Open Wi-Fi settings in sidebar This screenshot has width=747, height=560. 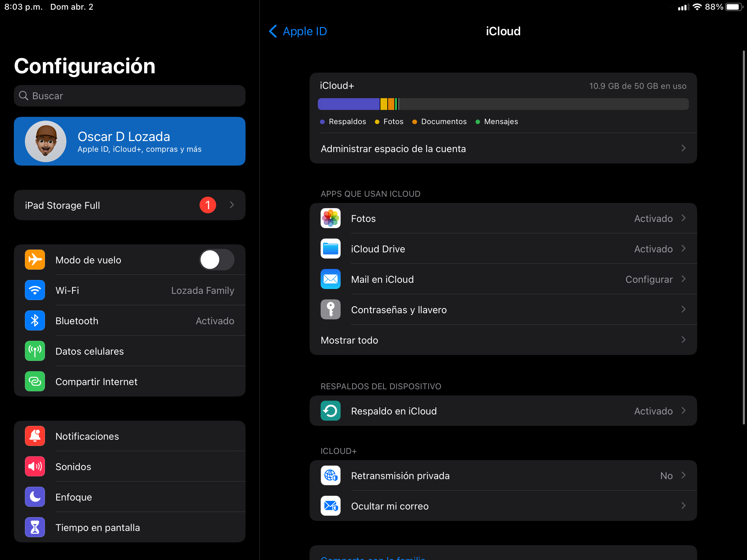(130, 290)
